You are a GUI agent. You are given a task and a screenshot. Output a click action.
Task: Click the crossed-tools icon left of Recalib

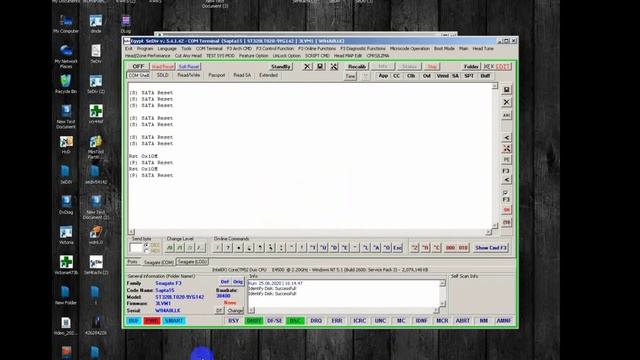click(334, 66)
